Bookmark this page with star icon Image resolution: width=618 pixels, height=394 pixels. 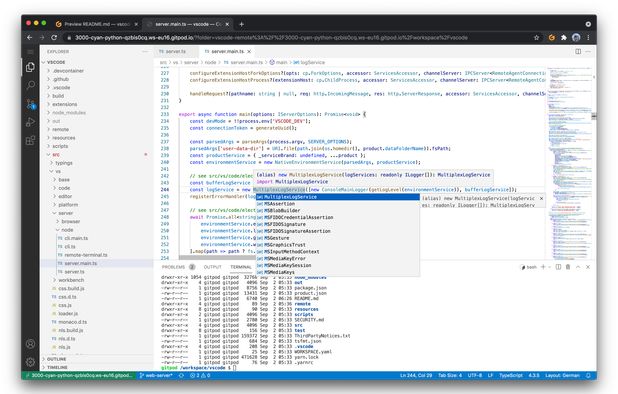pyautogui.click(x=536, y=38)
